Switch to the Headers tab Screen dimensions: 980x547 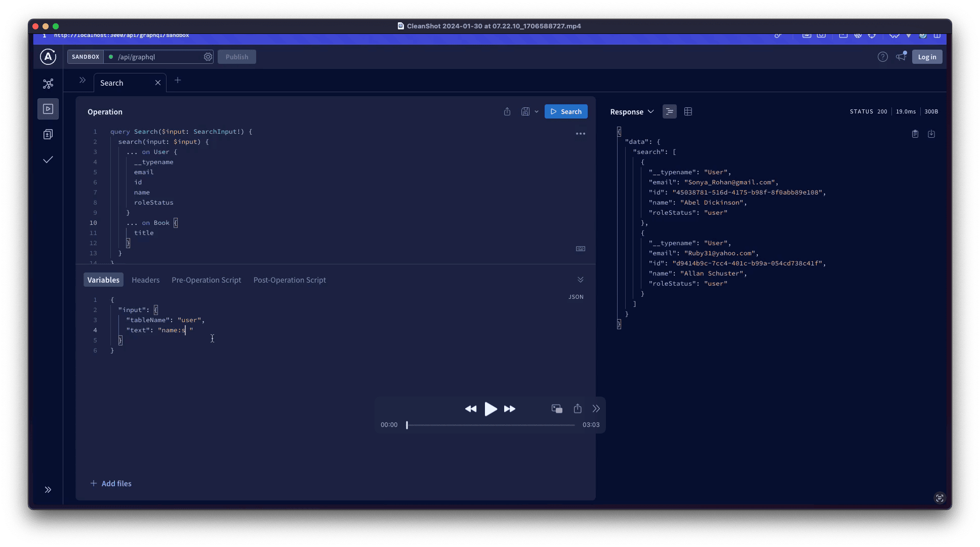pyautogui.click(x=145, y=280)
